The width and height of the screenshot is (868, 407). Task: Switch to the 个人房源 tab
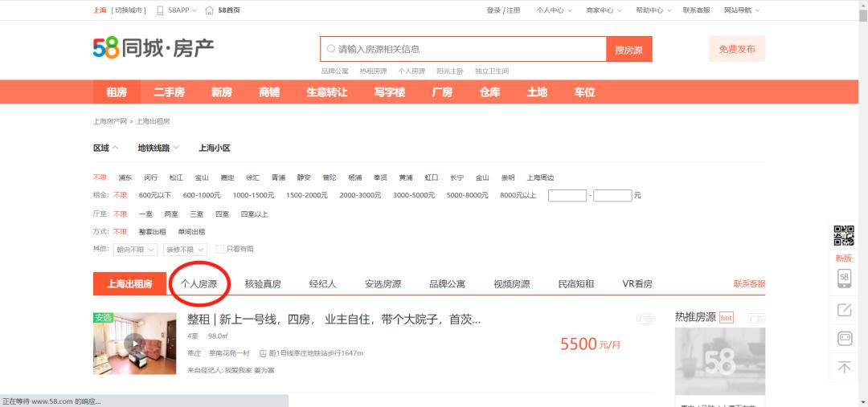point(199,284)
